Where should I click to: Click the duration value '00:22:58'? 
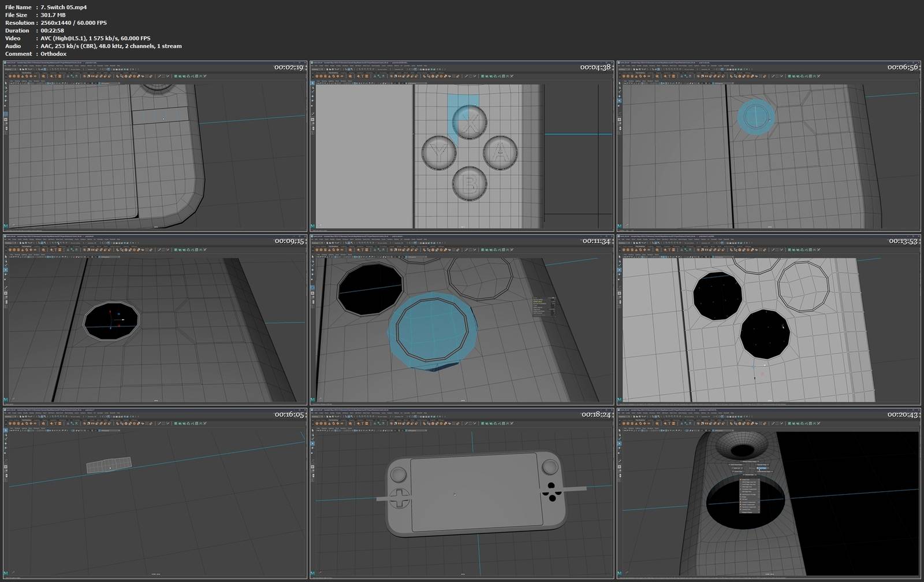coord(53,31)
